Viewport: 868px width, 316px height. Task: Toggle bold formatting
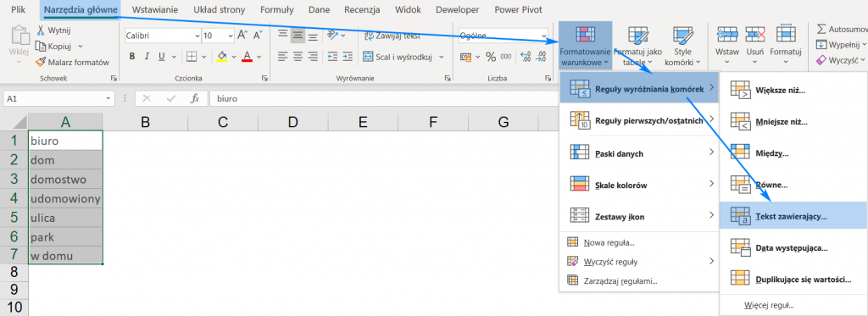click(x=132, y=57)
